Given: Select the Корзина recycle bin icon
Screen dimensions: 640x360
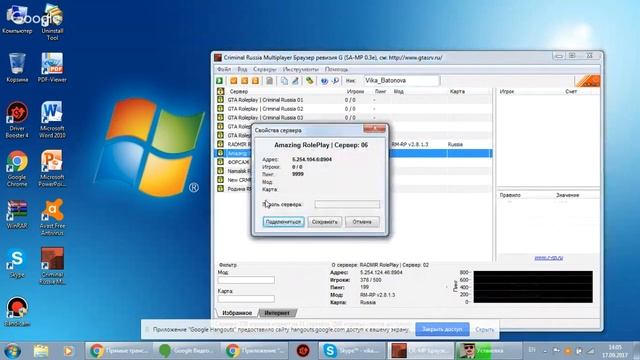Looking at the screenshot, I should pyautogui.click(x=17, y=67).
